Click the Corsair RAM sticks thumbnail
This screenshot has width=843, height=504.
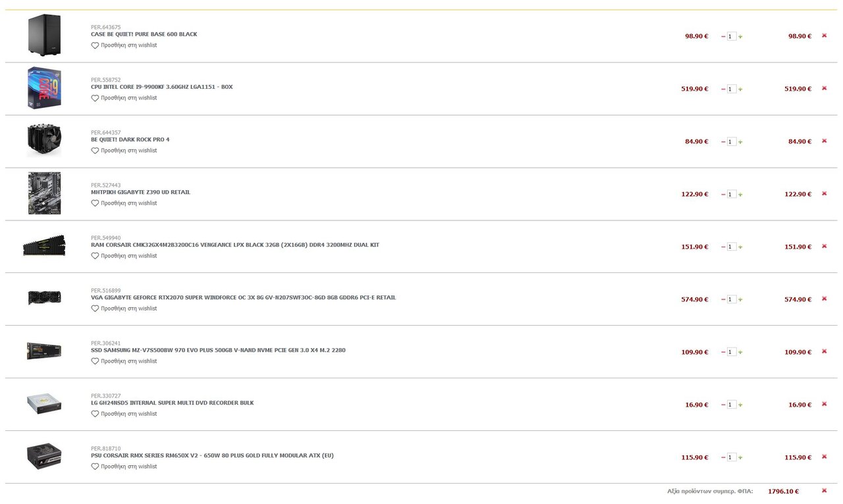pos(44,245)
